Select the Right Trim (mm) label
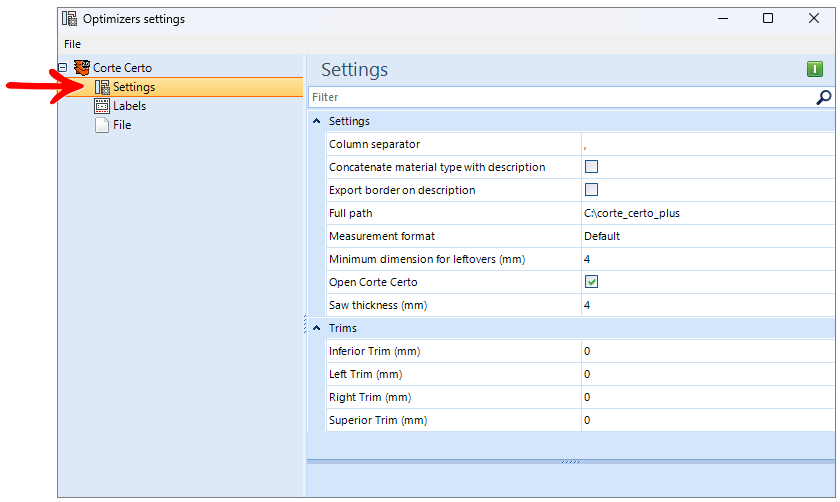 370,398
